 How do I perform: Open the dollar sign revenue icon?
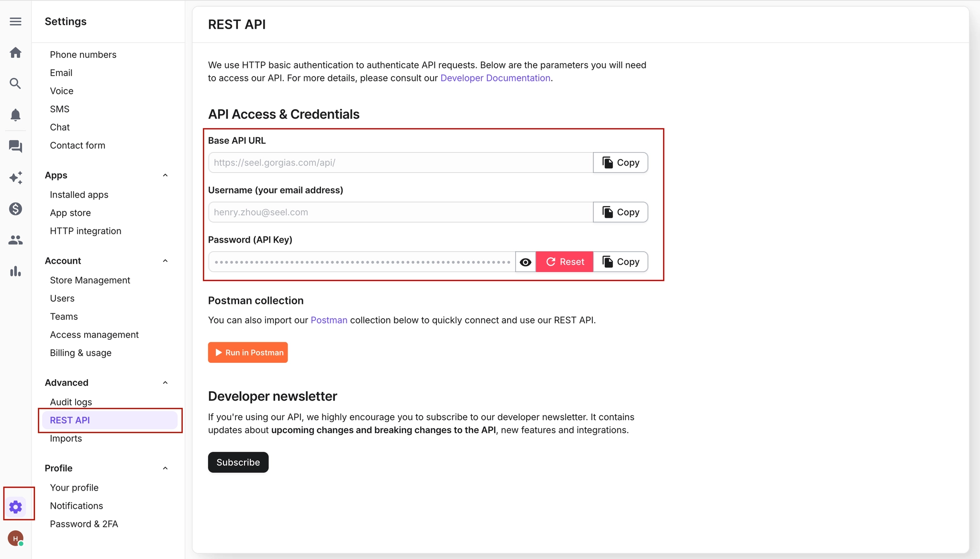pos(15,209)
